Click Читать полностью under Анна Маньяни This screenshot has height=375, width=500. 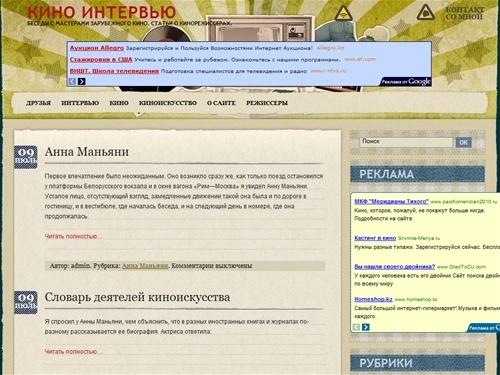click(73, 236)
